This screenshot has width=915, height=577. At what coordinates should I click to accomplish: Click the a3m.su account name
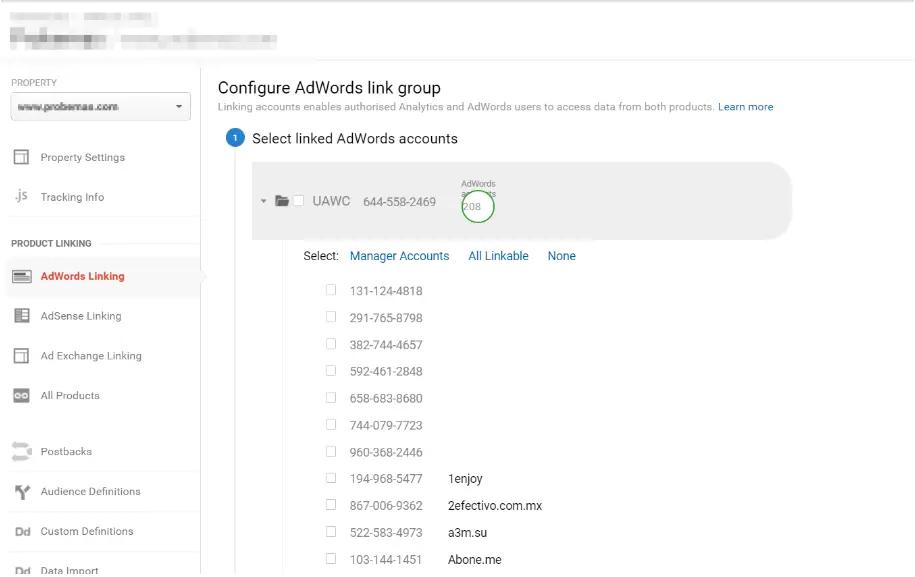[x=467, y=533]
